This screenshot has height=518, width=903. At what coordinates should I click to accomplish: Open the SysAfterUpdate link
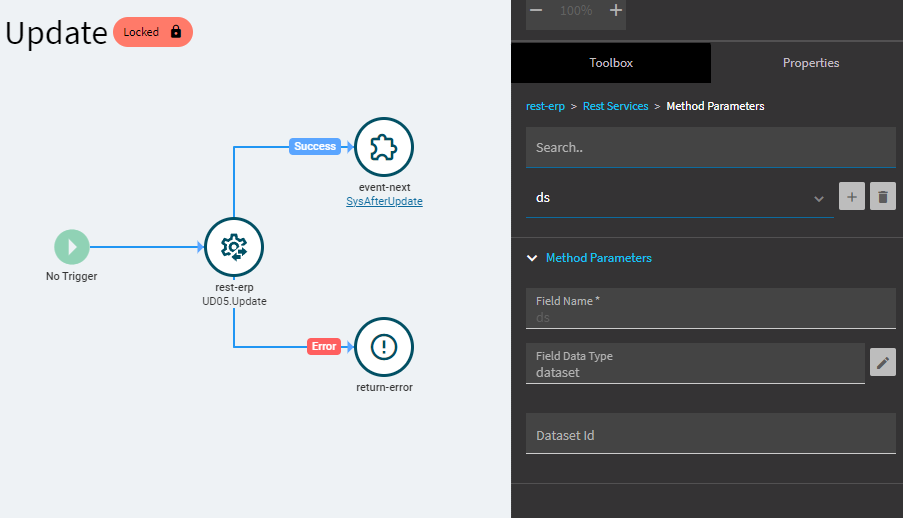pyautogui.click(x=384, y=201)
